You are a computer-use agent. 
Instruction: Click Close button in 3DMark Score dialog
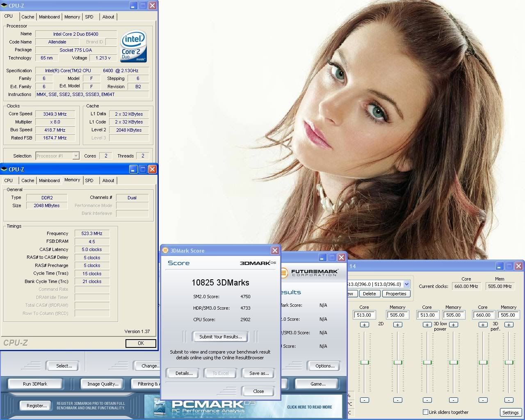point(258,391)
